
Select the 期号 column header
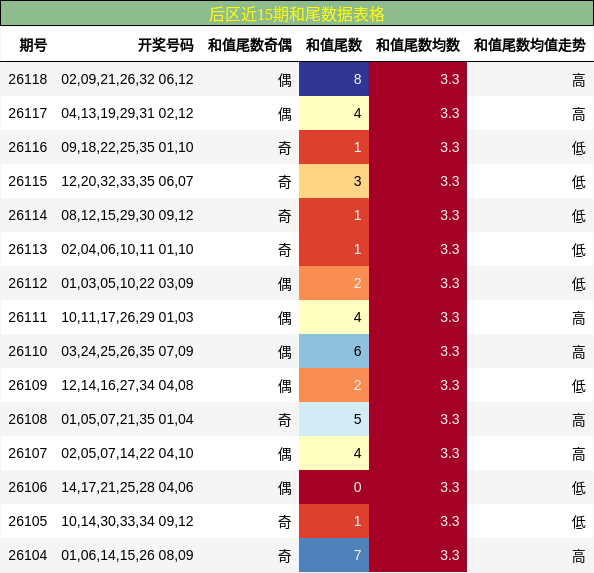[x=33, y=45]
